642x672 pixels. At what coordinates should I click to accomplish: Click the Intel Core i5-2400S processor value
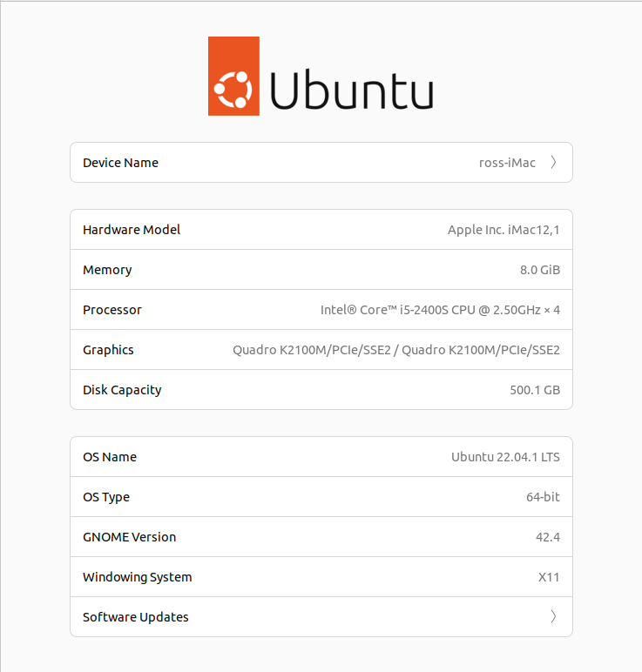point(440,310)
